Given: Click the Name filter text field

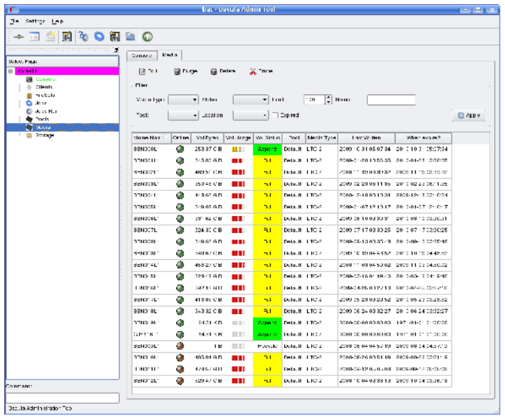Looking at the screenshot, I should click(391, 100).
